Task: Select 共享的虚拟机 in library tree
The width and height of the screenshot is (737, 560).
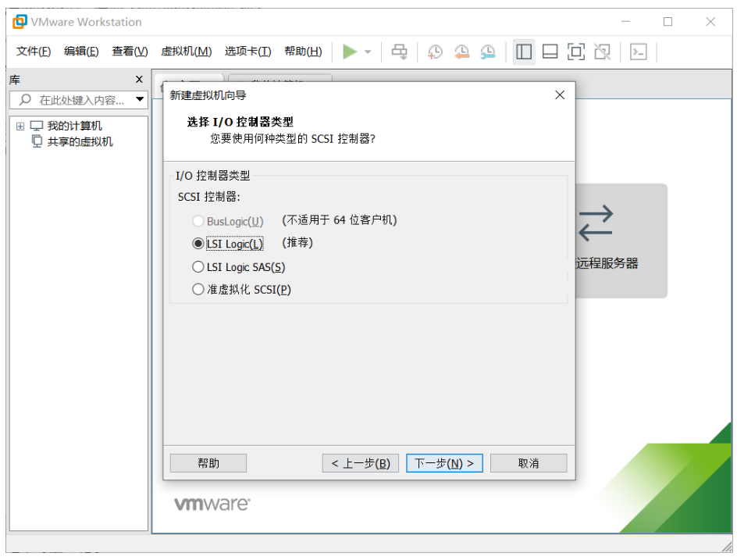Action: coord(80,141)
